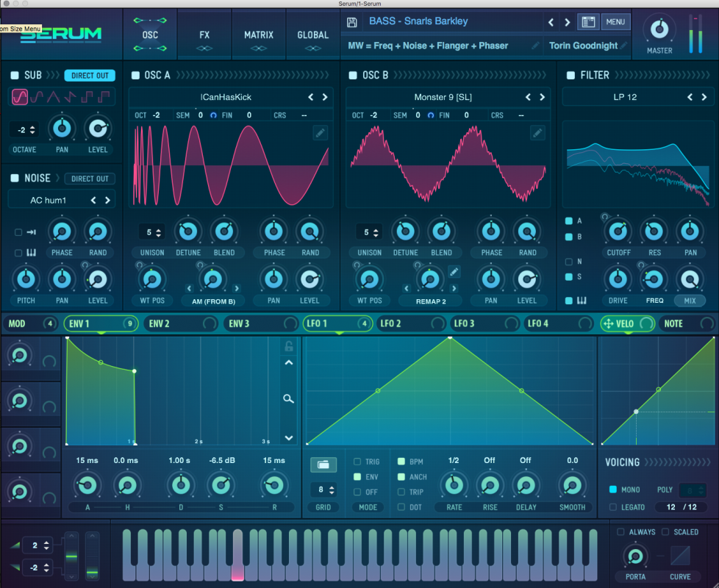Screen dimensions: 719x588
Task: Select previous OSC B wavetable before Monster 9
Action: pos(529,97)
